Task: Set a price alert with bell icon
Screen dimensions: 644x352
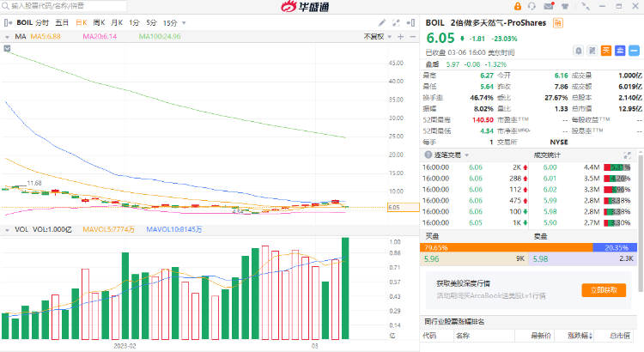Action: tap(578, 51)
